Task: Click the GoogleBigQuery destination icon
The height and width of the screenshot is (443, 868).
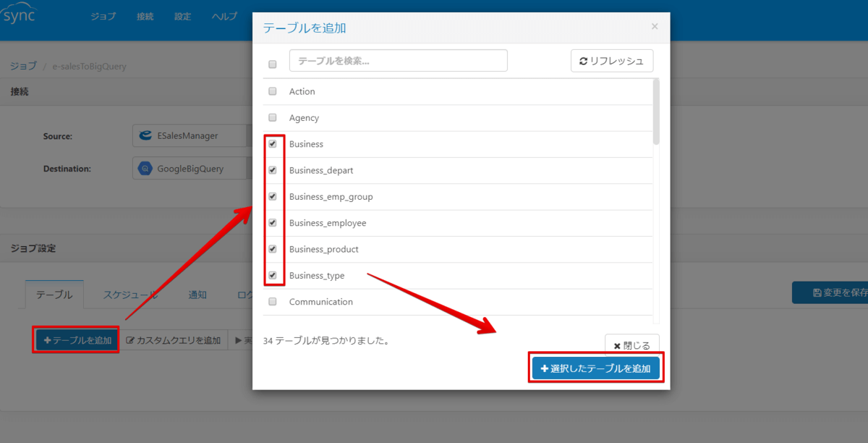Action: pyautogui.click(x=145, y=169)
